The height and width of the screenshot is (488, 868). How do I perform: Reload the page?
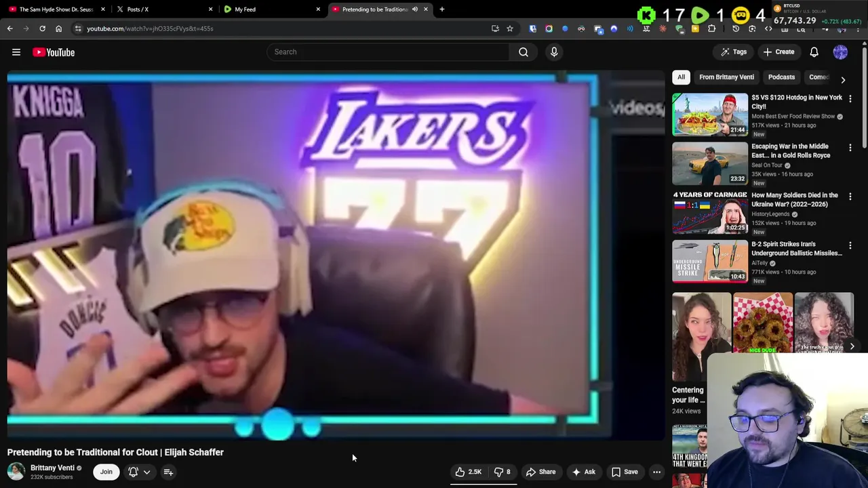pos(42,28)
